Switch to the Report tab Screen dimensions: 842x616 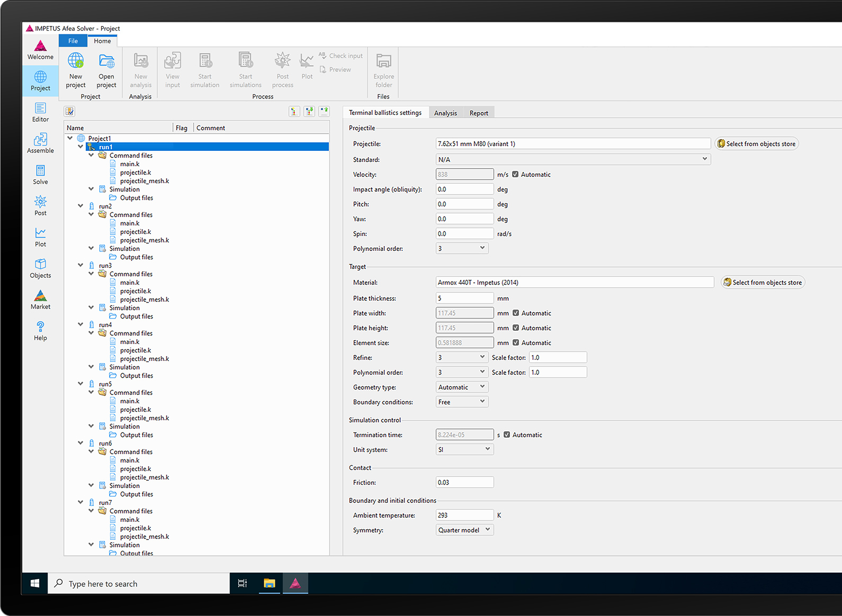[x=479, y=113]
